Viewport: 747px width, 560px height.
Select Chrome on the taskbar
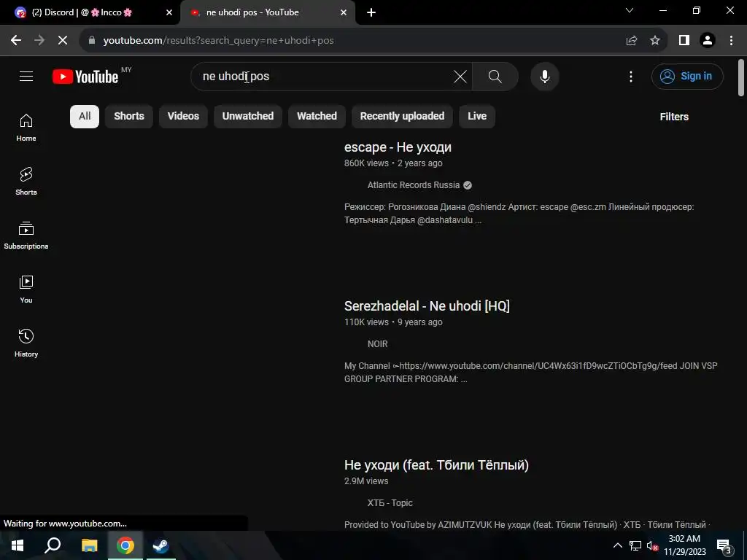click(x=125, y=545)
